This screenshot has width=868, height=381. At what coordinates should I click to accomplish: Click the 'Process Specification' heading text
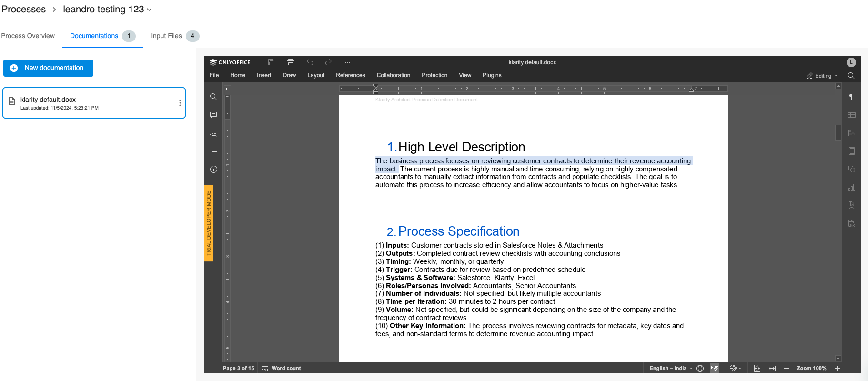click(459, 231)
